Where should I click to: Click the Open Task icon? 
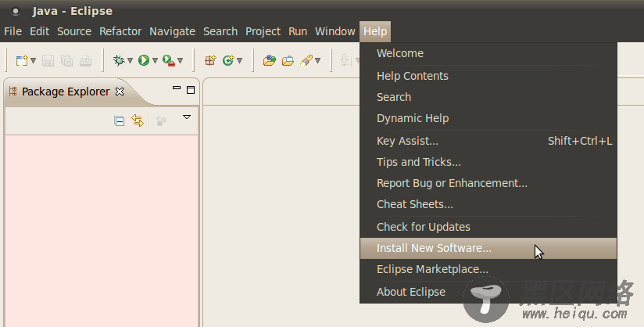(x=288, y=60)
